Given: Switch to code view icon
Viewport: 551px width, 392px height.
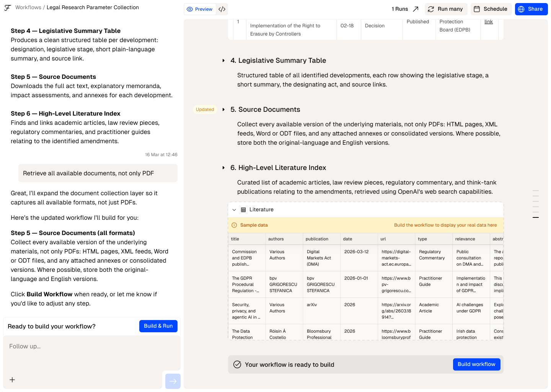Looking at the screenshot, I should pos(222,9).
